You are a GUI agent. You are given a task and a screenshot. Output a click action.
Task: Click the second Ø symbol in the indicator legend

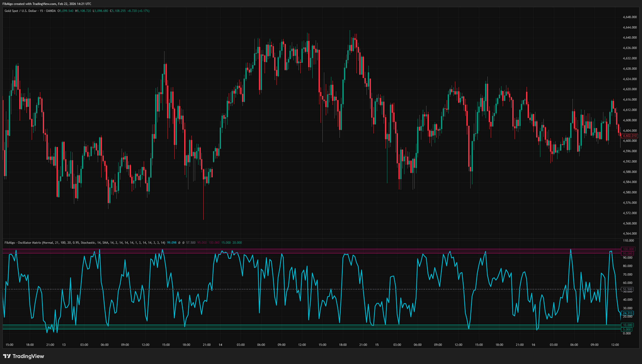(x=184, y=243)
